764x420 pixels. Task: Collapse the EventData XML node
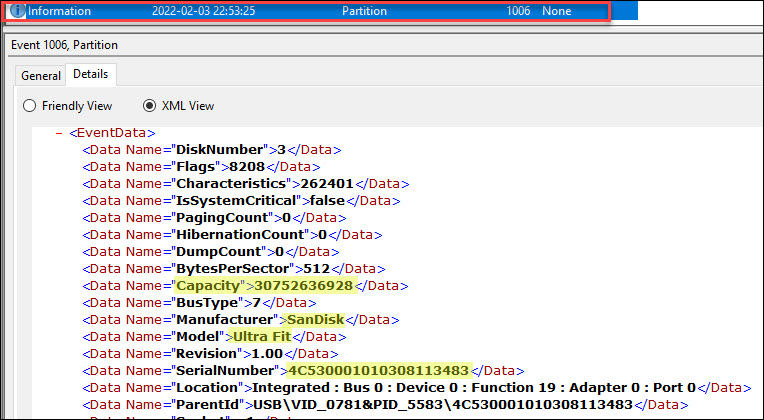click(62, 132)
